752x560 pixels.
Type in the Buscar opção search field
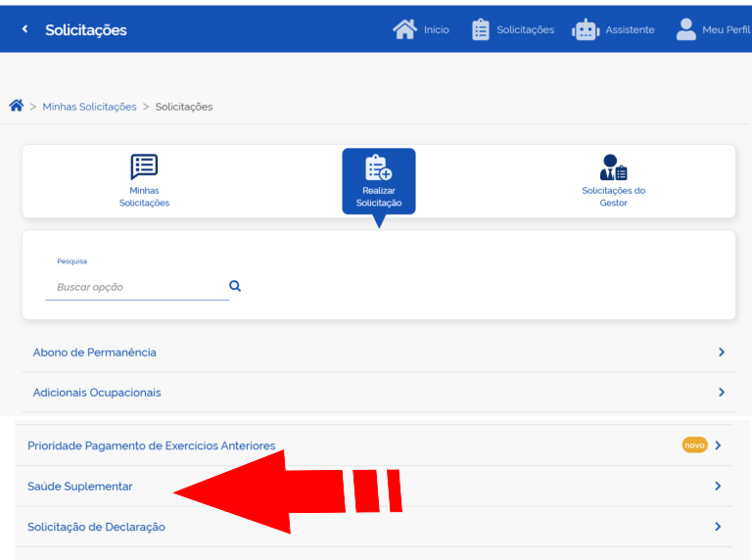tap(135, 287)
